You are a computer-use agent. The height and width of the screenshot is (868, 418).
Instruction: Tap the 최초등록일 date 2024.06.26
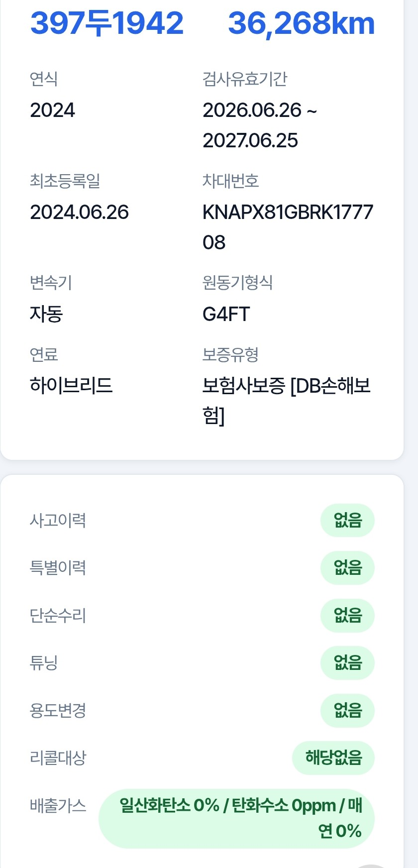click(x=79, y=212)
